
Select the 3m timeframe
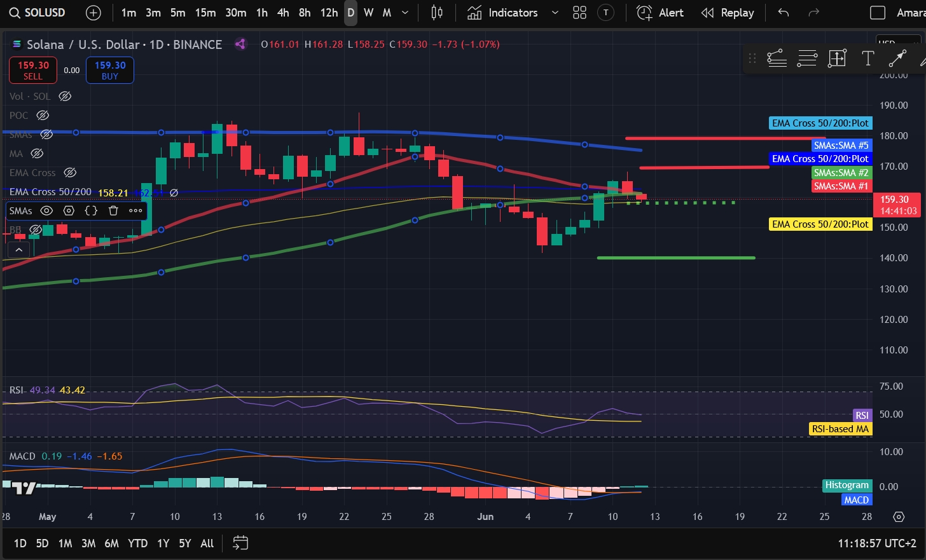tap(153, 13)
